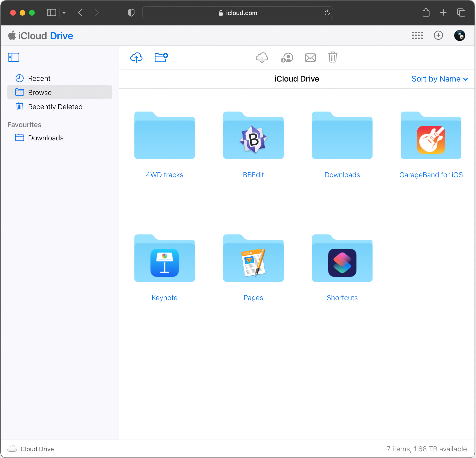Click the Favourites section header
This screenshot has width=476, height=458.
[25, 125]
